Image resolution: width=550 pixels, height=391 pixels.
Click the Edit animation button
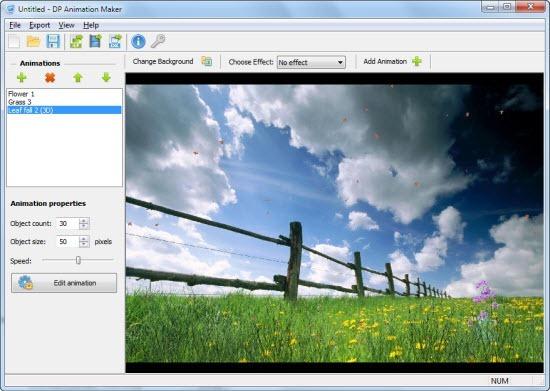coord(64,283)
